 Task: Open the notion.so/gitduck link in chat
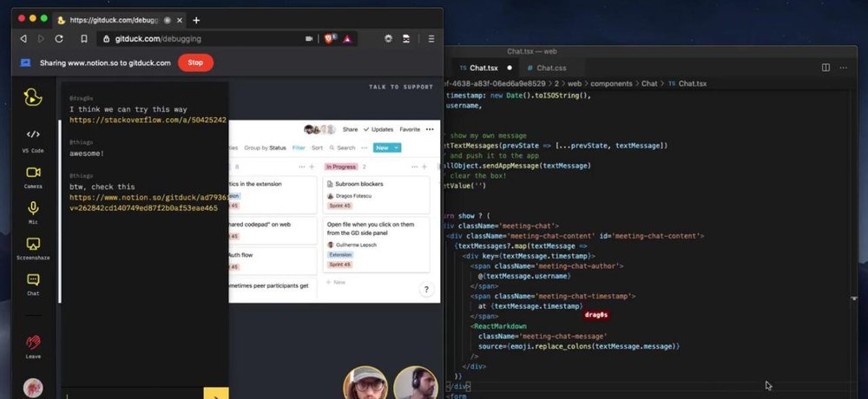pyautogui.click(x=148, y=203)
